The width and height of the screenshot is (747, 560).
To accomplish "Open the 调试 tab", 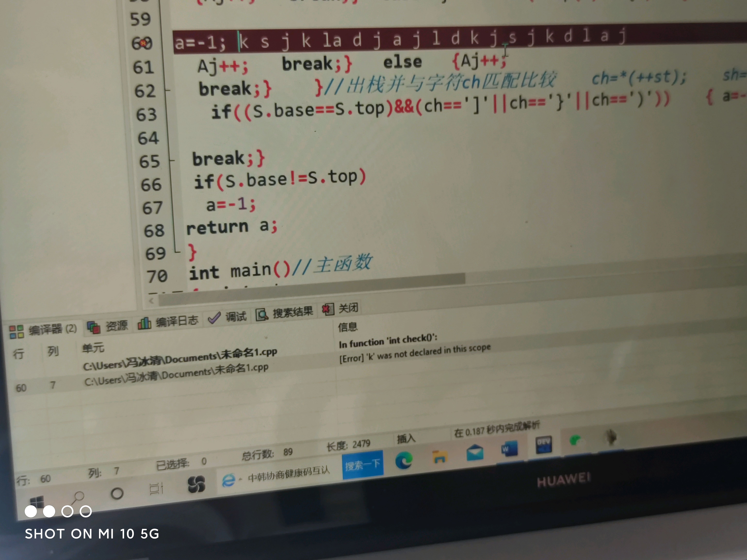I will pos(227,317).
